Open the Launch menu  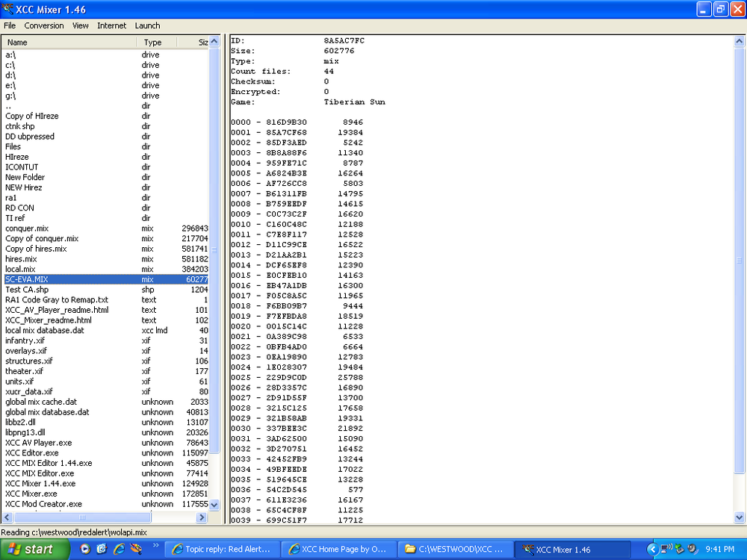[147, 25]
